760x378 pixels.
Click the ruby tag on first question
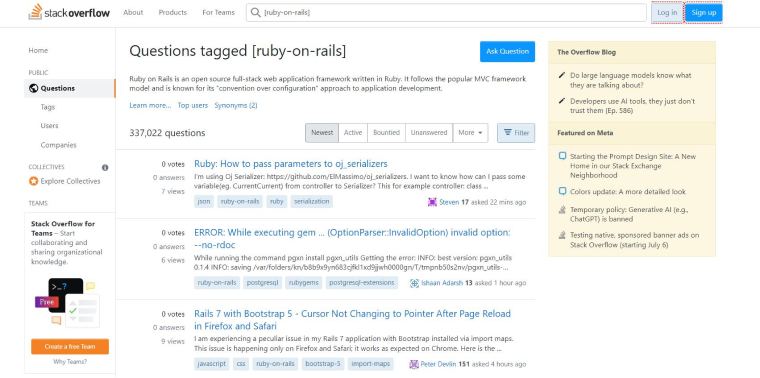point(277,202)
